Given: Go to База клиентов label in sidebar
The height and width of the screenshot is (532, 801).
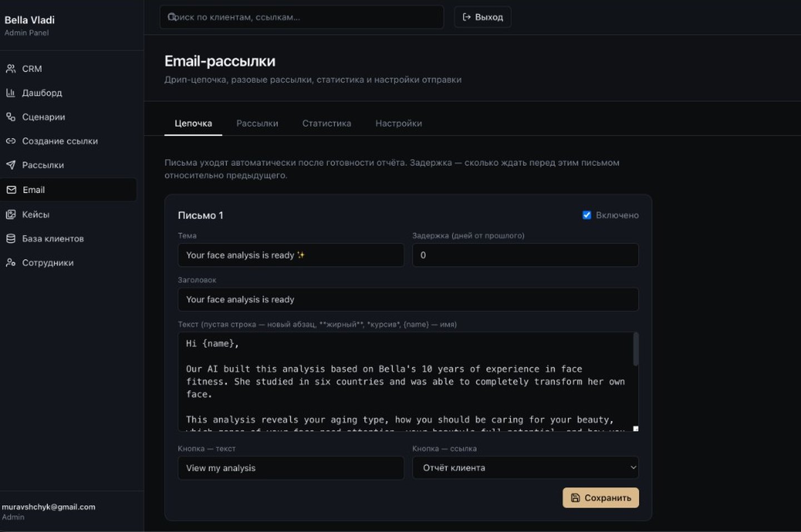Looking at the screenshot, I should (53, 238).
